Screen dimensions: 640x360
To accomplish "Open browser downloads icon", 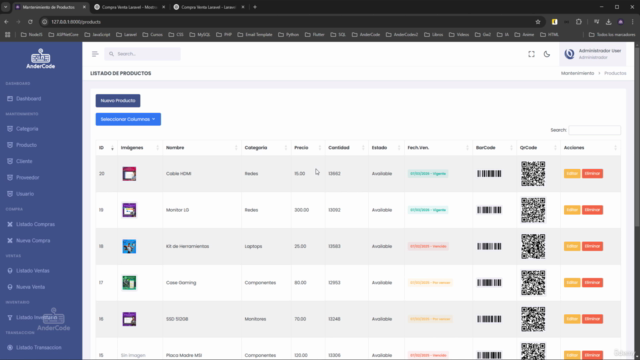I will (608, 22).
